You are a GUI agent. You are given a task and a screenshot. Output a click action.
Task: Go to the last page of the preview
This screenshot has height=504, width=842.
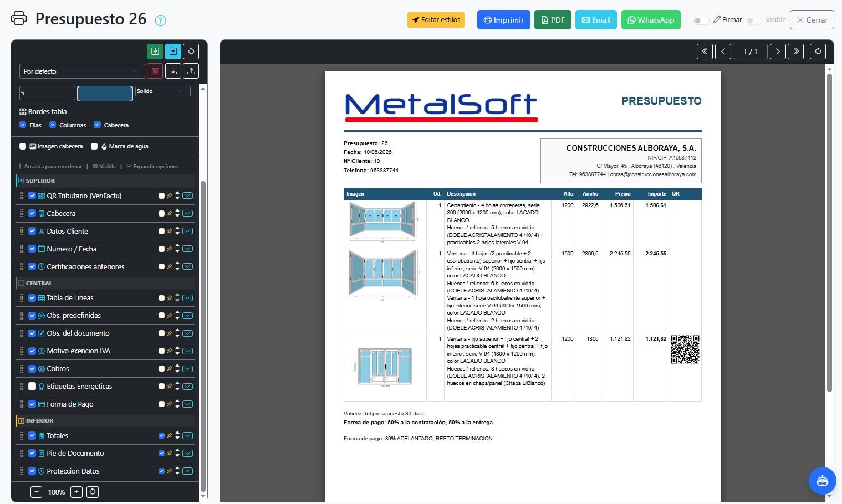(796, 52)
